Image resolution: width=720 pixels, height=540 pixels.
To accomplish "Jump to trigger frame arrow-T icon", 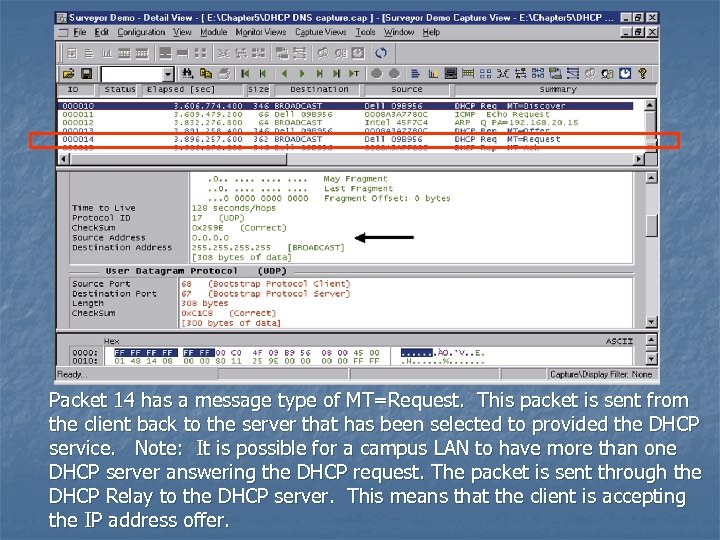I will pos(354,73).
